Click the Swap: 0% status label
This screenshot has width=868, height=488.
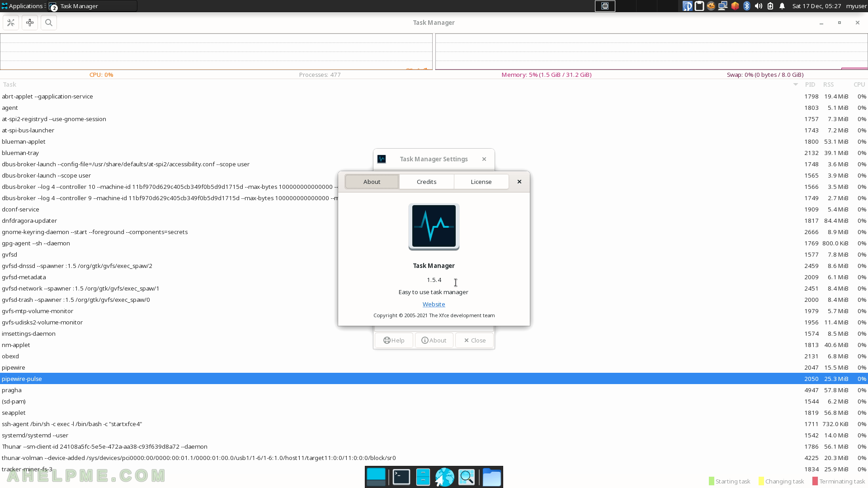765,75
